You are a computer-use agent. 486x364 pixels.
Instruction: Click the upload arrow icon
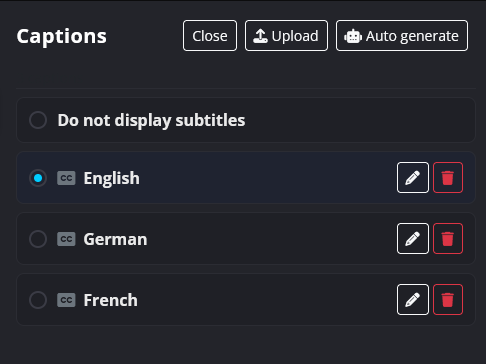[260, 36]
